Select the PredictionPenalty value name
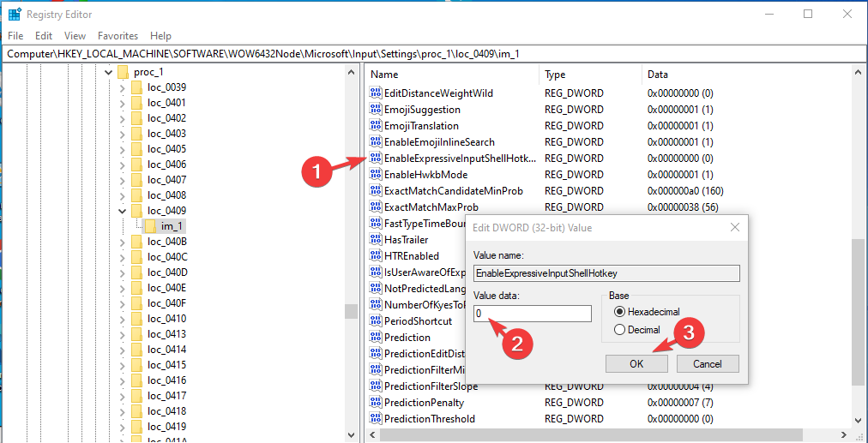This screenshot has width=868, height=443. pos(424,403)
